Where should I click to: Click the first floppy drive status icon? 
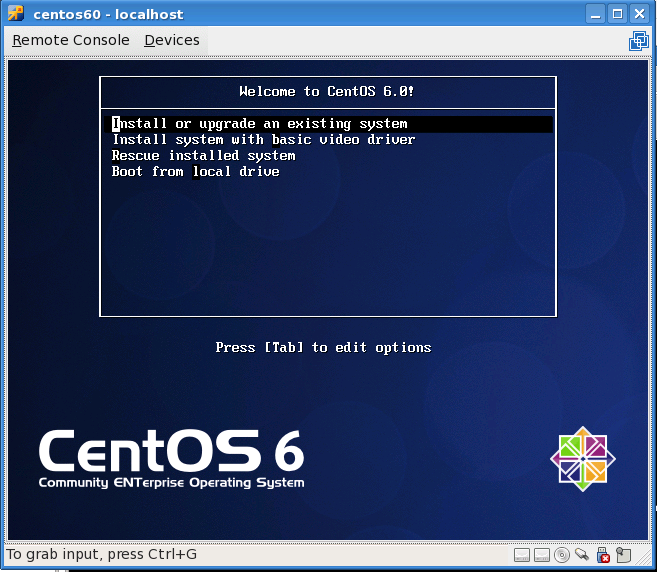(522, 555)
